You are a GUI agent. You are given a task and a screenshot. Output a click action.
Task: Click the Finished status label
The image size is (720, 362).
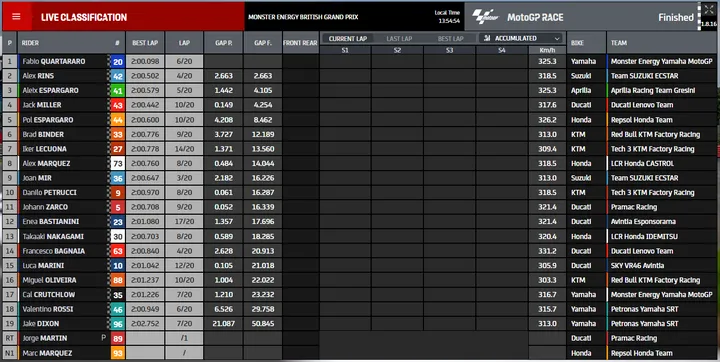[675, 17]
